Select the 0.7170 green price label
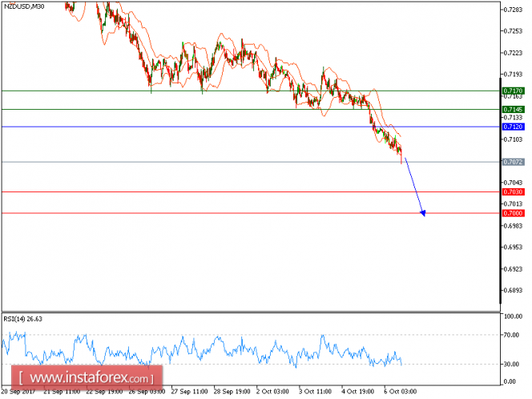Screen dimensions: 532x399 point(513,91)
